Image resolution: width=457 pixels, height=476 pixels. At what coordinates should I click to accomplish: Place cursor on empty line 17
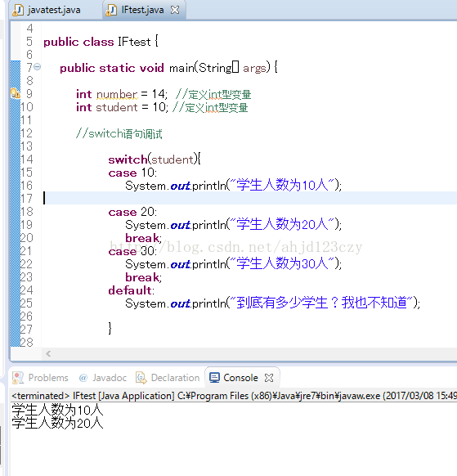(249, 198)
